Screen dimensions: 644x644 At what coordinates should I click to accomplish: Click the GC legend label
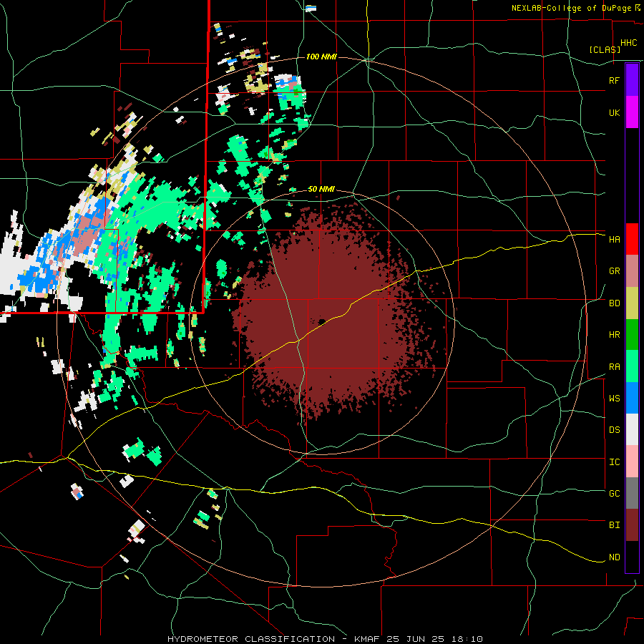tap(614, 494)
